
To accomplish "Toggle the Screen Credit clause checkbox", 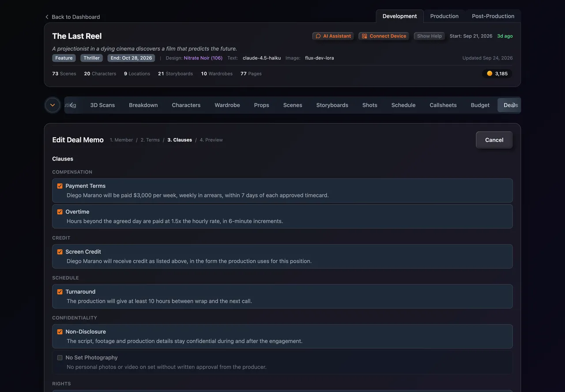I will click(x=60, y=252).
